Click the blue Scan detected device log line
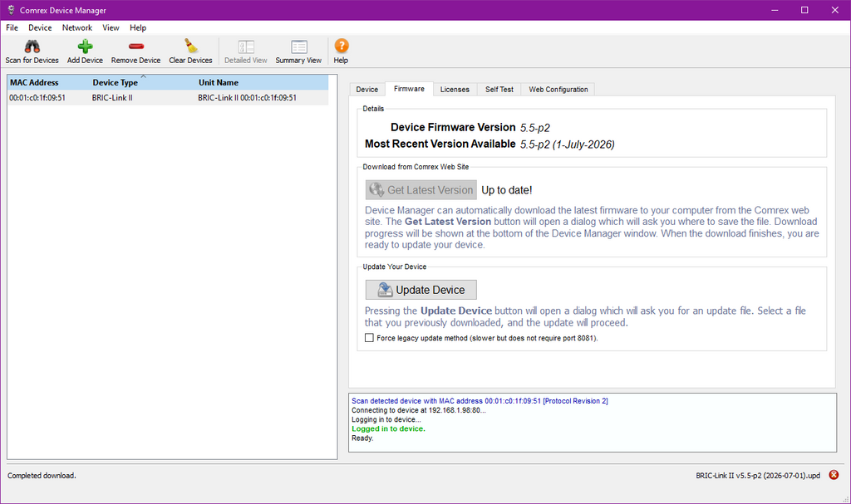The height and width of the screenshot is (504, 851). [480, 401]
